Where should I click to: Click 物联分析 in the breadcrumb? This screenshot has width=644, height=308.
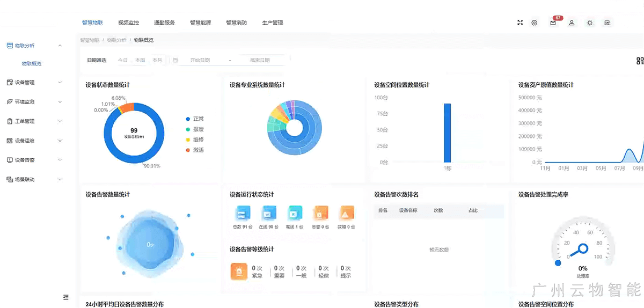point(116,40)
